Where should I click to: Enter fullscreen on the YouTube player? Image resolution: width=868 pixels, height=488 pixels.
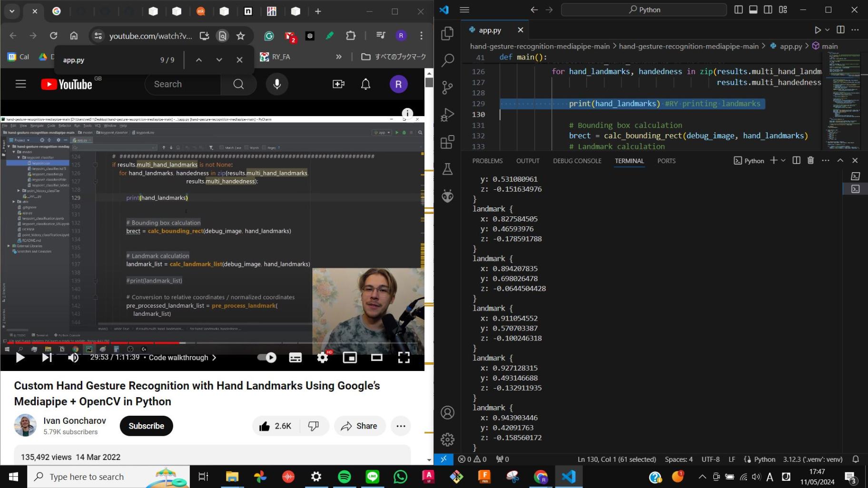[404, 357]
